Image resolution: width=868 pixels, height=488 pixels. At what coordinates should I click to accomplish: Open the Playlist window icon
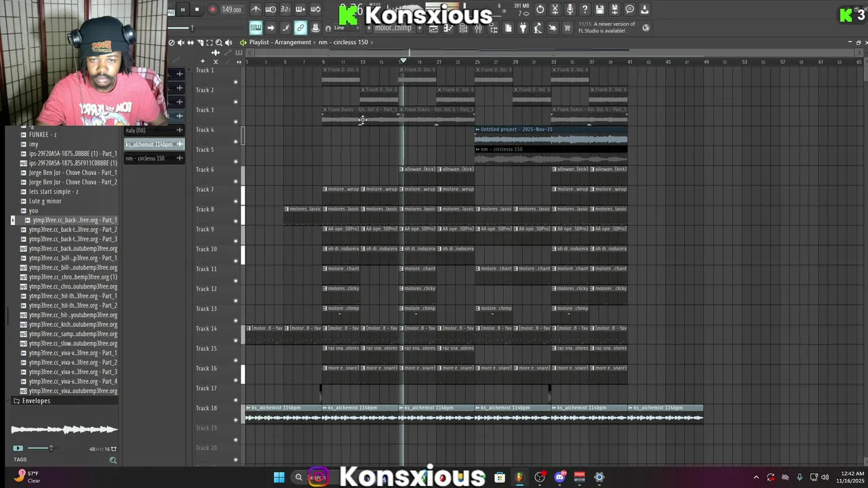[433, 28]
